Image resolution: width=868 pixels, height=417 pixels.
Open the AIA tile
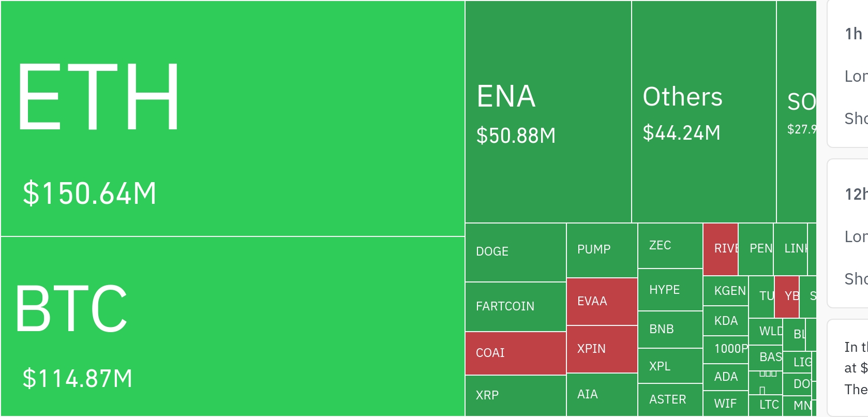[602, 395]
